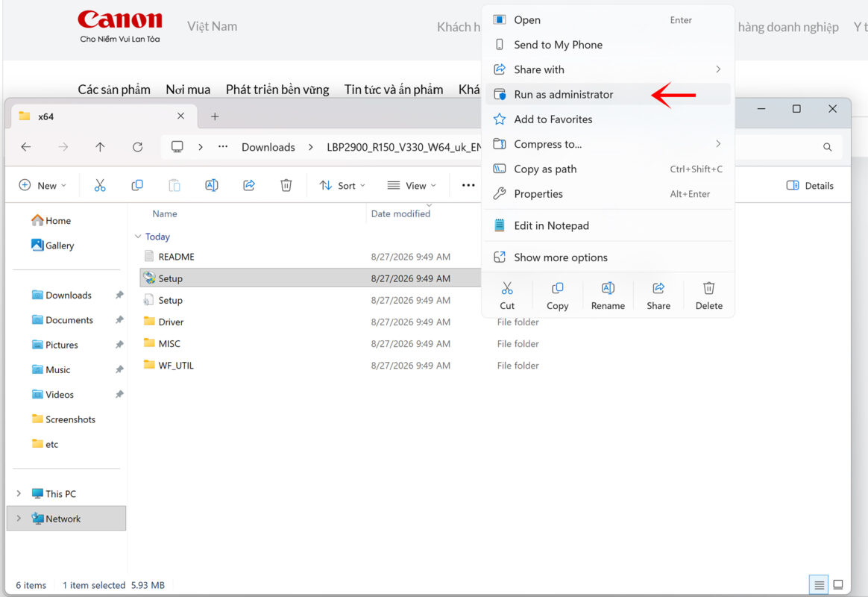Click the search magnifier in Explorer

827,147
